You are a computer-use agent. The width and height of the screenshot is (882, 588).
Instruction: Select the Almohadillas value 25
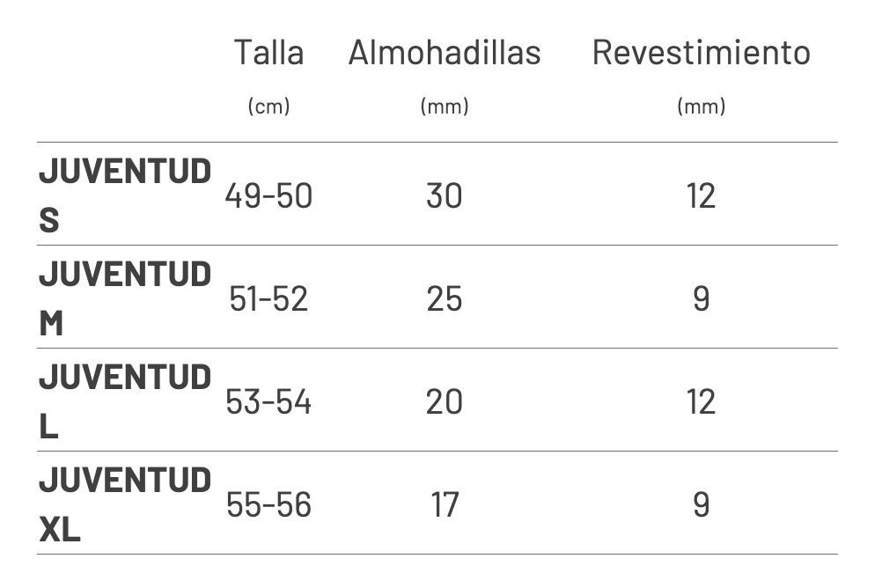(445, 299)
